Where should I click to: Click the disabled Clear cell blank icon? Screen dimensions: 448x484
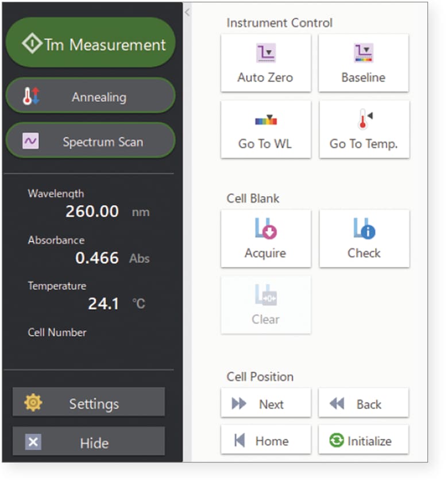coord(266,295)
